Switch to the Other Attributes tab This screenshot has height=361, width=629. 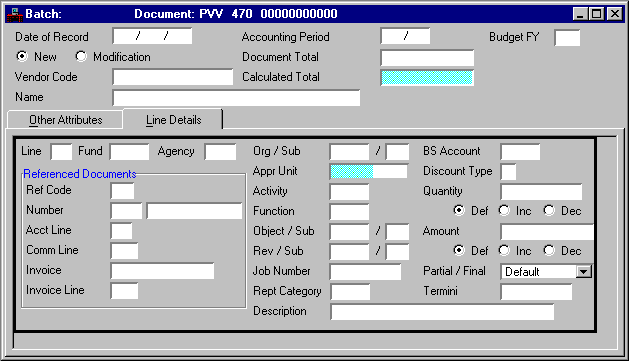(x=65, y=120)
